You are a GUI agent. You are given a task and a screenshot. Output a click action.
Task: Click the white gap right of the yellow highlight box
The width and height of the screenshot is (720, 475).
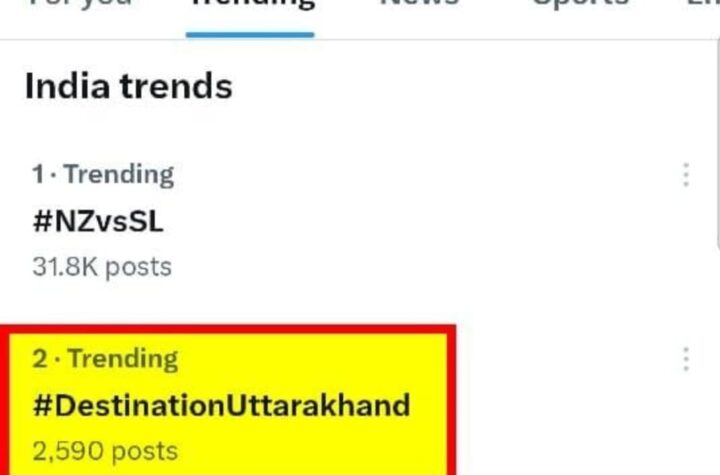tap(560, 410)
